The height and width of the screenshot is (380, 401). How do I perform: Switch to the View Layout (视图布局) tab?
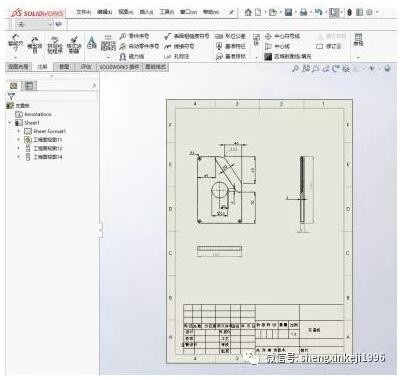19,67
